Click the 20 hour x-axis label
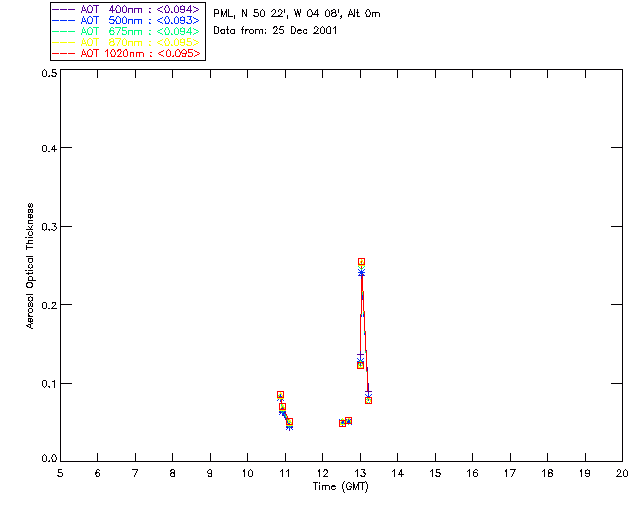The image size is (640, 512). pyautogui.click(x=622, y=473)
